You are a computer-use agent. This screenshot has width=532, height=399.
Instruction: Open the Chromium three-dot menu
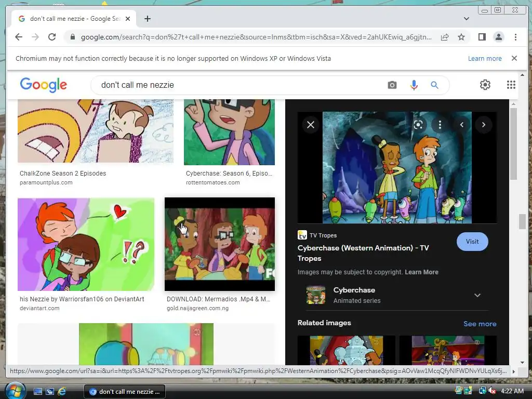coord(515,37)
